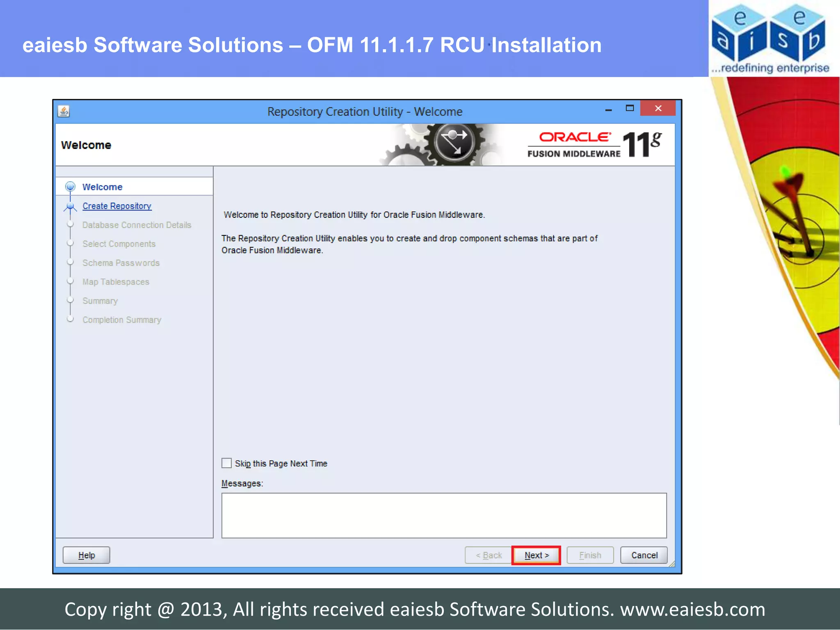Maximize the Repository Creation Utility window
The height and width of the screenshot is (630, 840).
pyautogui.click(x=630, y=108)
